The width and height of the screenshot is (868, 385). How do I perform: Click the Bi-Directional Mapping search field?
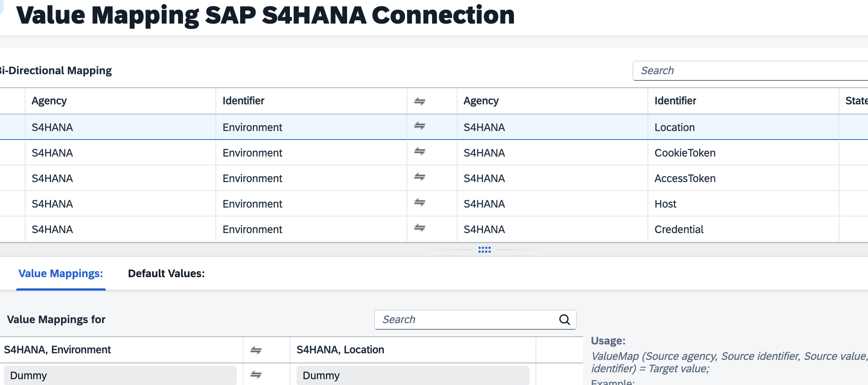(749, 71)
